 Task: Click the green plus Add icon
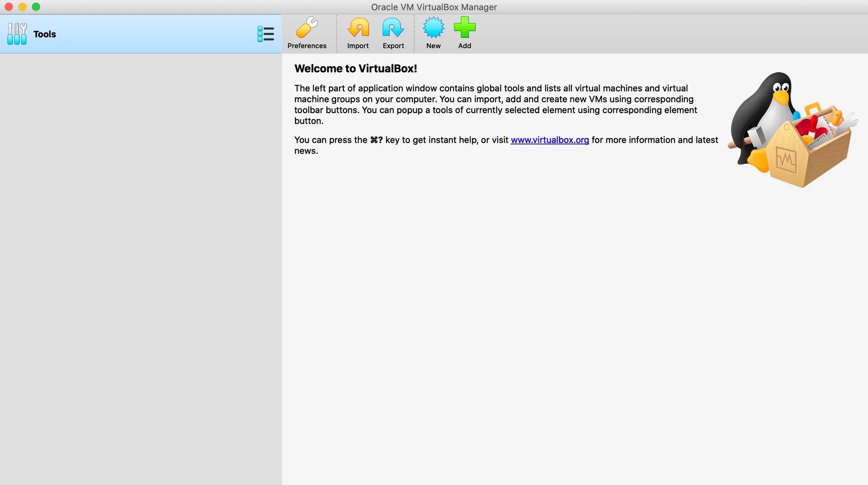[465, 28]
